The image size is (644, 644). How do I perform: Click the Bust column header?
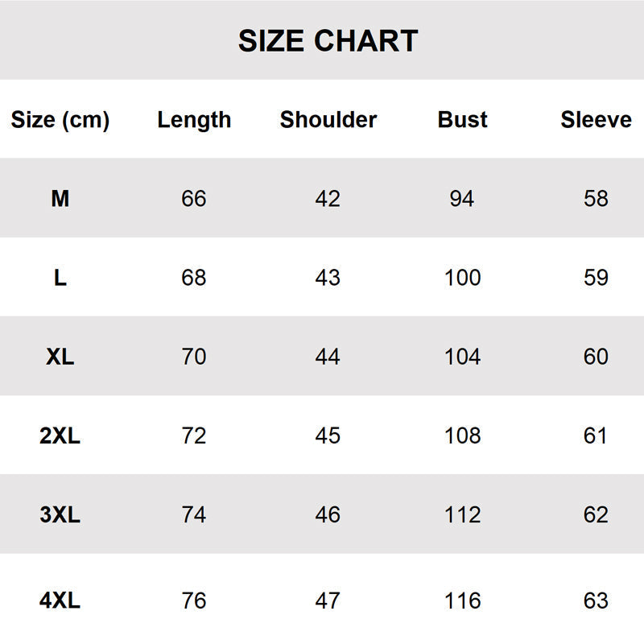[463, 120]
